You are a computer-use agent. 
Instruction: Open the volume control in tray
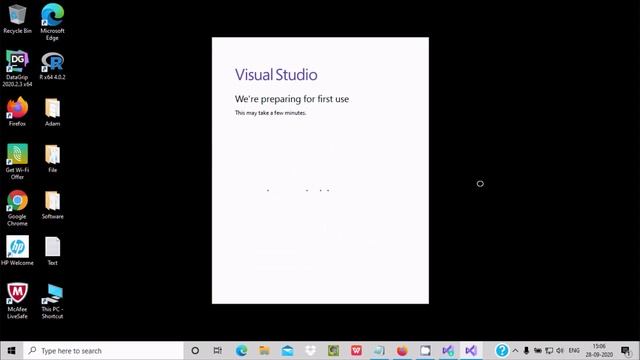coord(560,351)
